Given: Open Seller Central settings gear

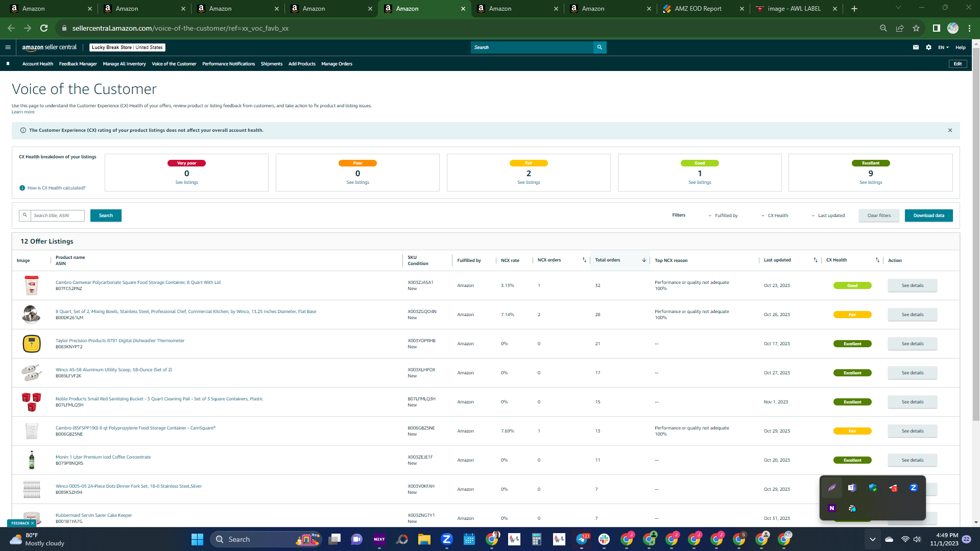Looking at the screenshot, I should point(928,47).
